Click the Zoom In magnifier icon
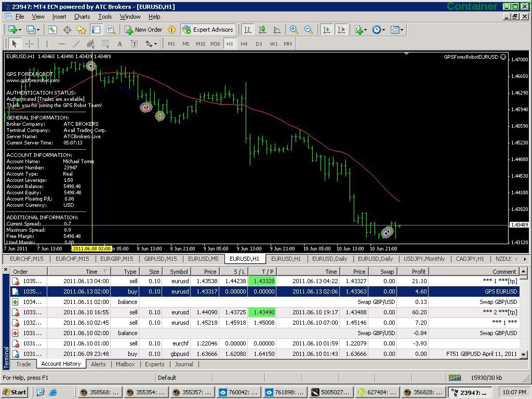This screenshot has width=532, height=399. tap(294, 30)
